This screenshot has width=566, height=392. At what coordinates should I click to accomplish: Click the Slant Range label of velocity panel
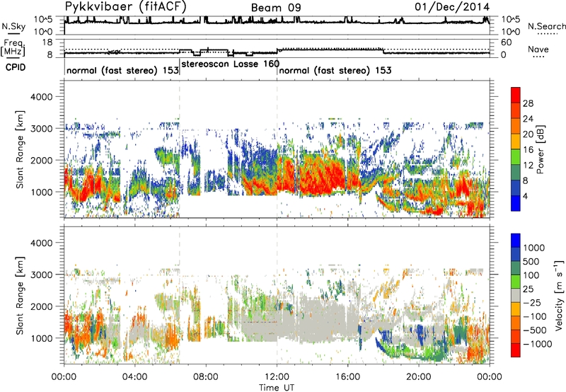coord(20,296)
